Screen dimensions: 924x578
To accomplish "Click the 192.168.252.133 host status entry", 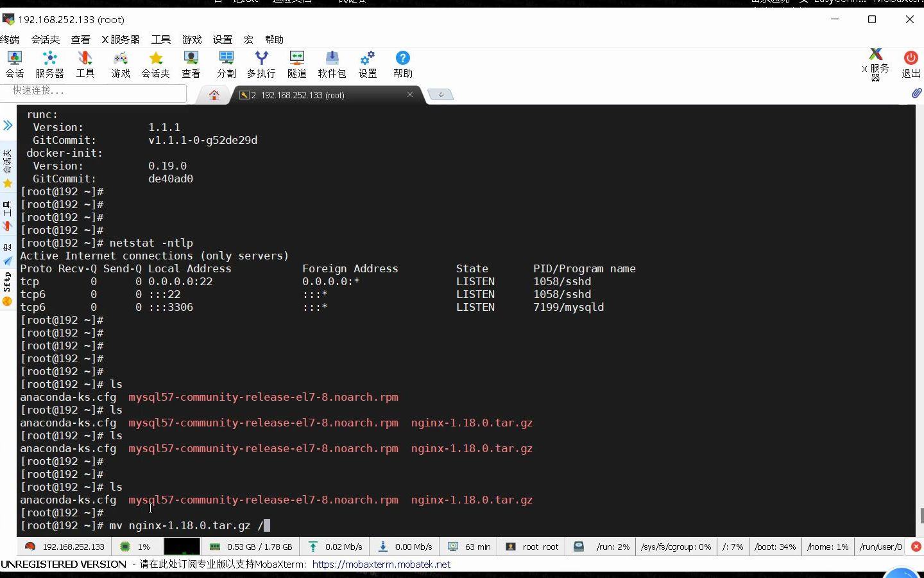I will click(65, 547).
